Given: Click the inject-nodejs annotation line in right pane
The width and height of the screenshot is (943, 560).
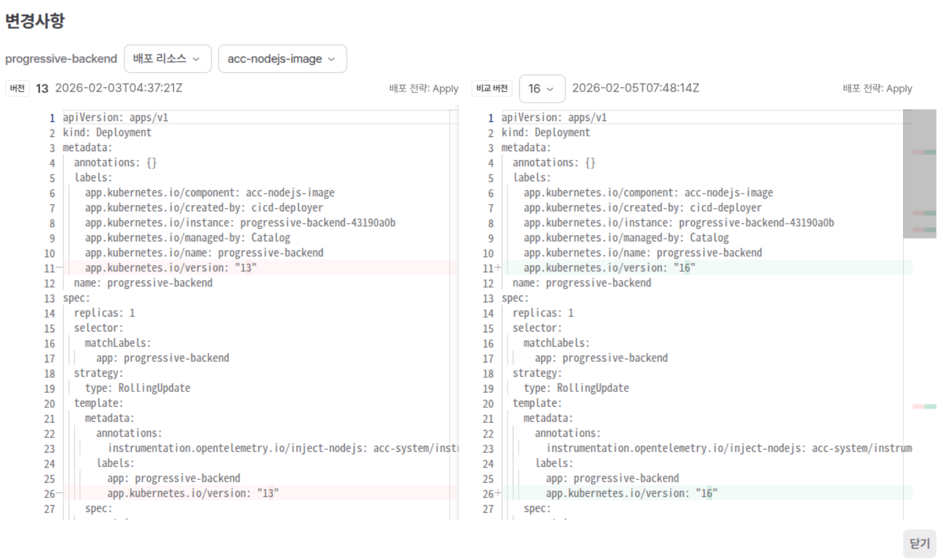Looking at the screenshot, I should pos(729,448).
